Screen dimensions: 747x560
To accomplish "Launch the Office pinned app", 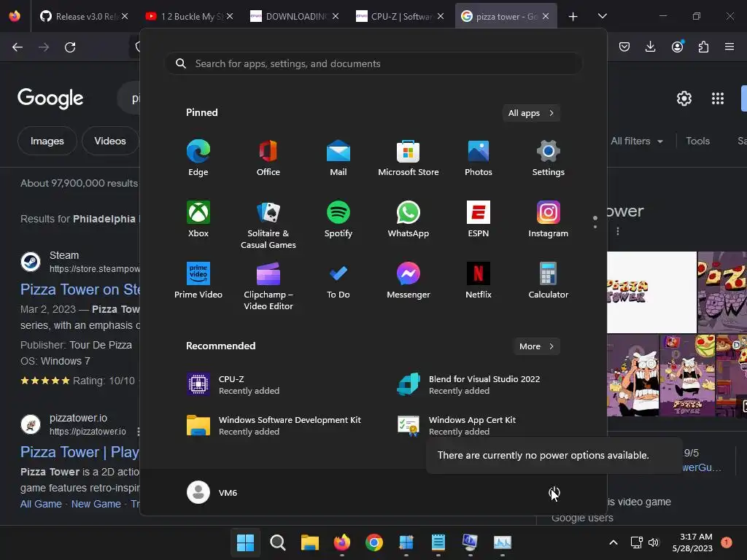I will coord(268,158).
